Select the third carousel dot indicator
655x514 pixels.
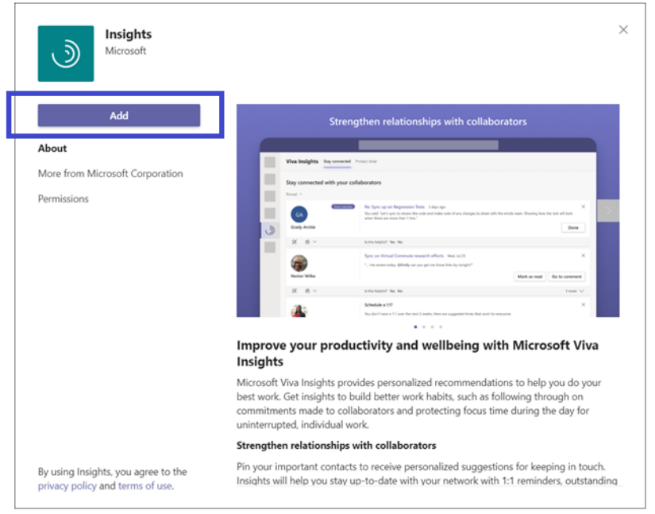[432, 327]
